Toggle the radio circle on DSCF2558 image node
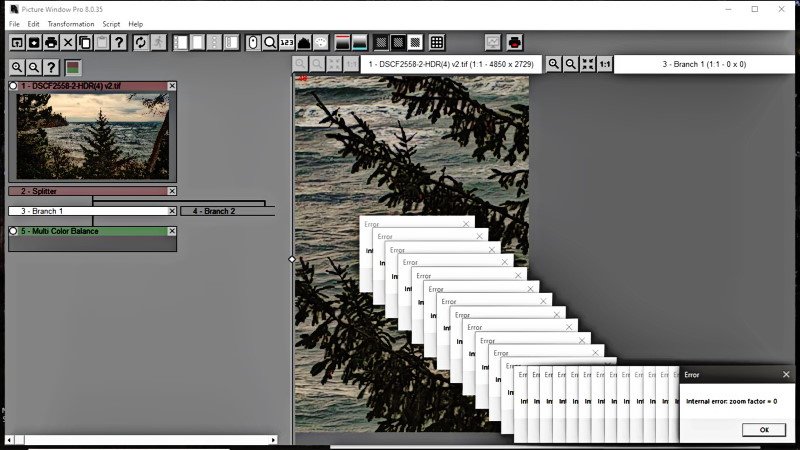The width and height of the screenshot is (800, 450). [14, 86]
